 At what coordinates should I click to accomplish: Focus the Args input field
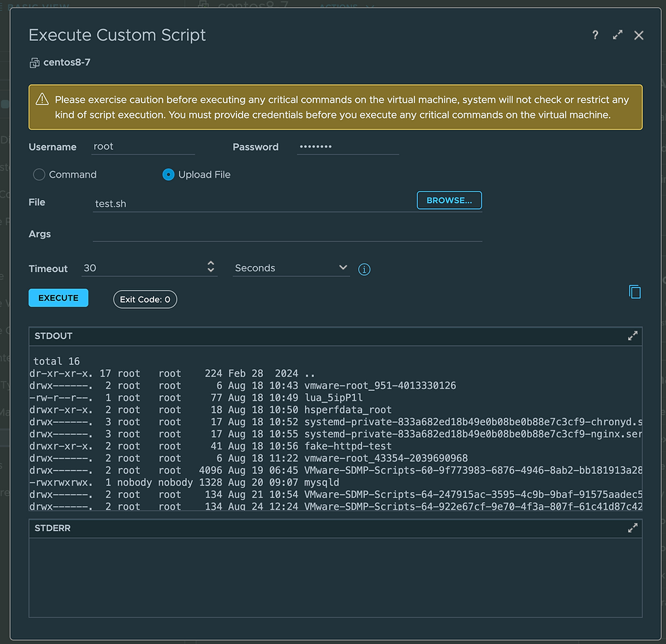tap(287, 234)
